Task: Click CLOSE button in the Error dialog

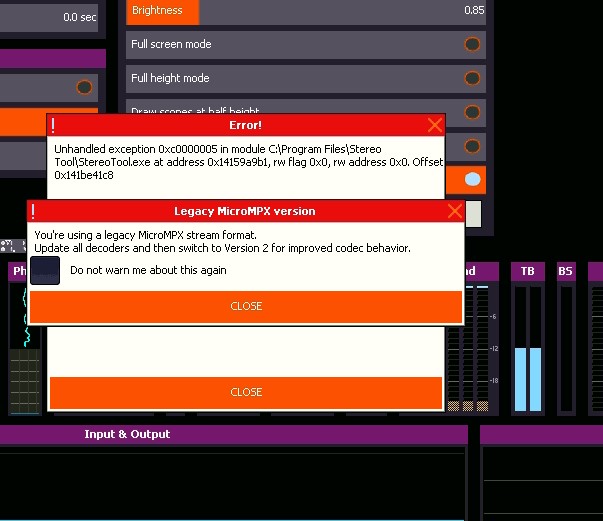Action: pos(246,392)
